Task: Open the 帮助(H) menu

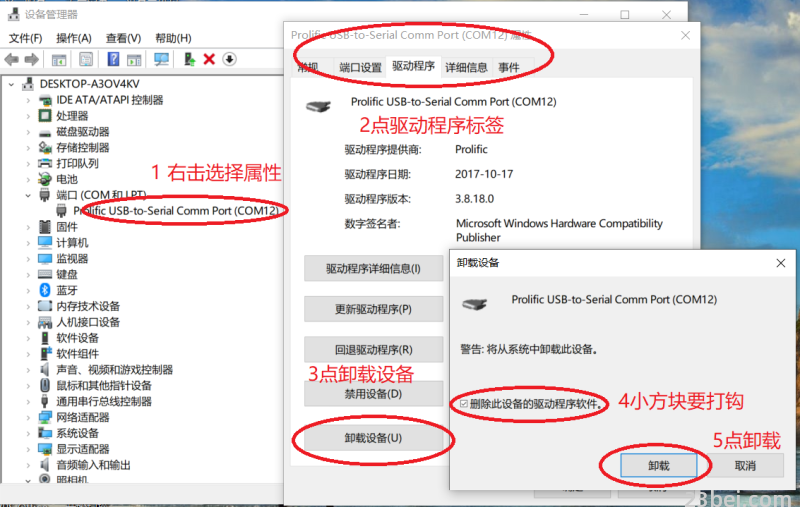Action: pos(173,38)
